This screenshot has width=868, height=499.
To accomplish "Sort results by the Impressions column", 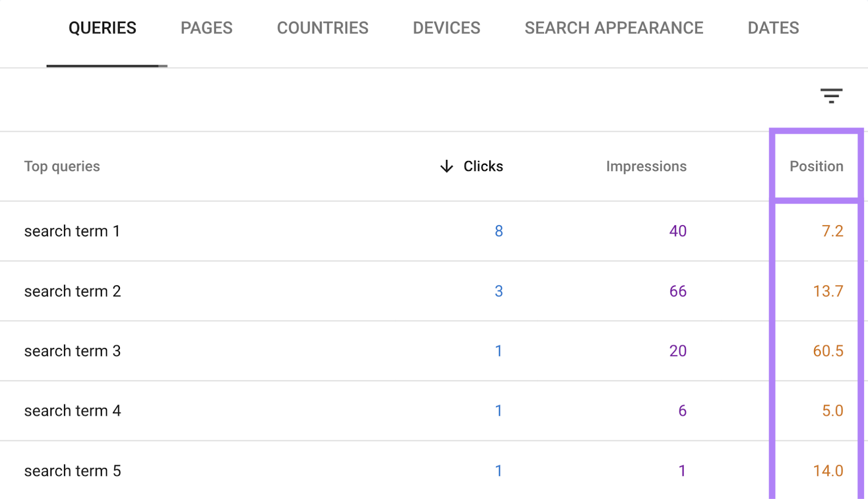I will click(646, 167).
